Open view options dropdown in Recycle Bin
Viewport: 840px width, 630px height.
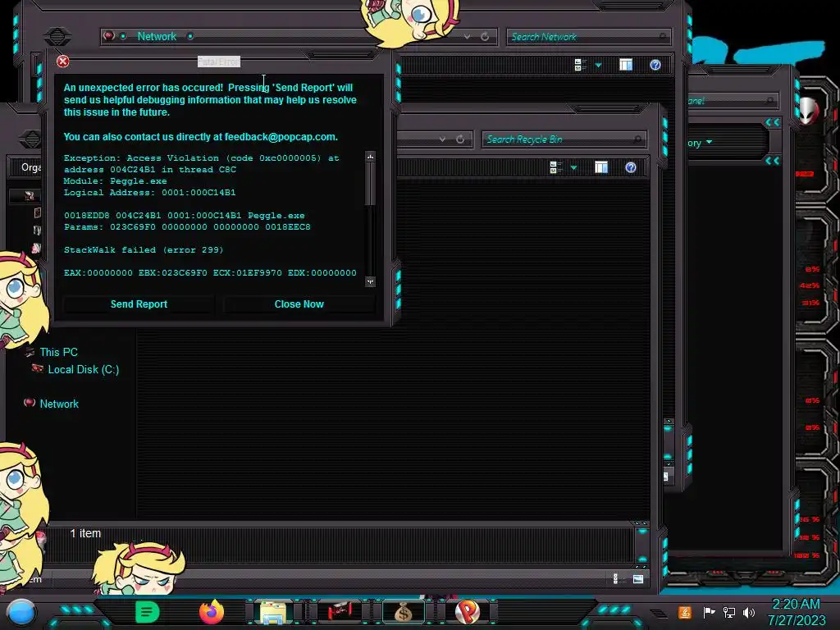[573, 168]
